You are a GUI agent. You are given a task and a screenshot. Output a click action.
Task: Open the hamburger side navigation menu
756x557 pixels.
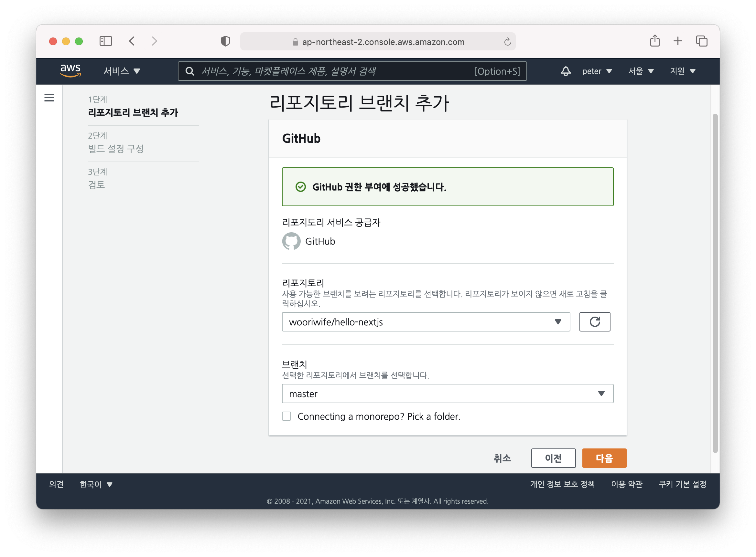(x=49, y=98)
